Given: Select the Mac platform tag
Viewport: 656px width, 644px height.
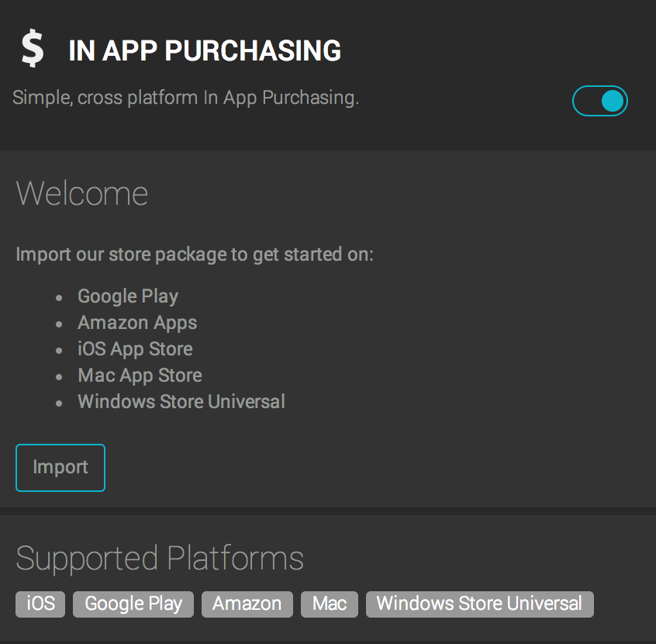Looking at the screenshot, I should [330, 604].
